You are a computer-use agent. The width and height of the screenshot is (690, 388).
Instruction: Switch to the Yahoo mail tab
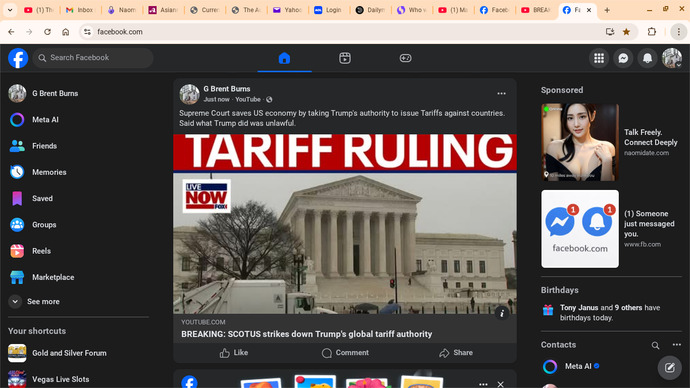[288, 10]
